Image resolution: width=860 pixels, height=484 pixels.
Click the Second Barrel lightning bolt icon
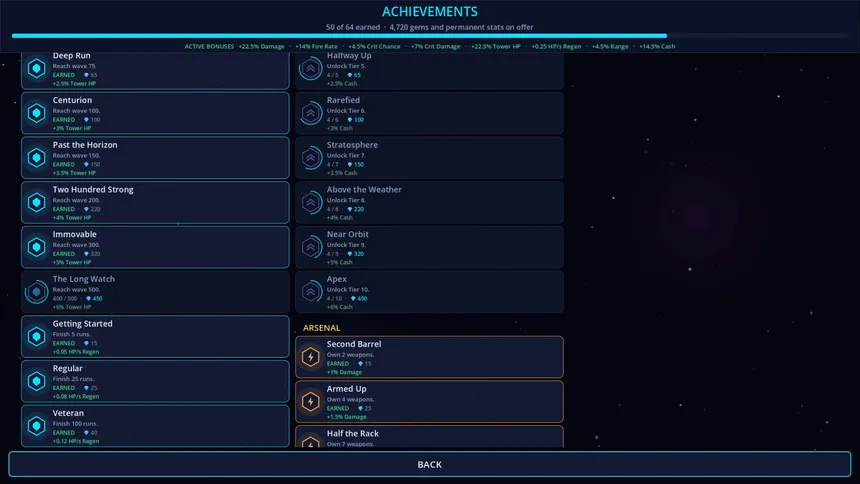click(x=310, y=357)
